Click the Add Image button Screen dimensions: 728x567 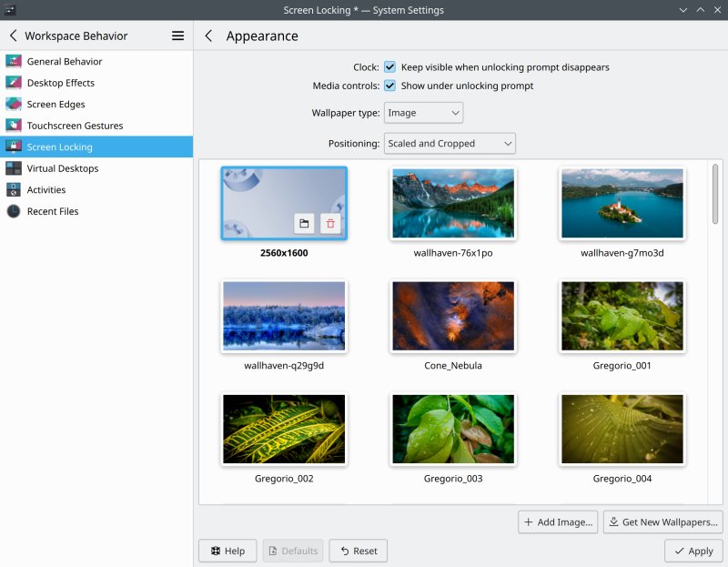pyautogui.click(x=559, y=522)
